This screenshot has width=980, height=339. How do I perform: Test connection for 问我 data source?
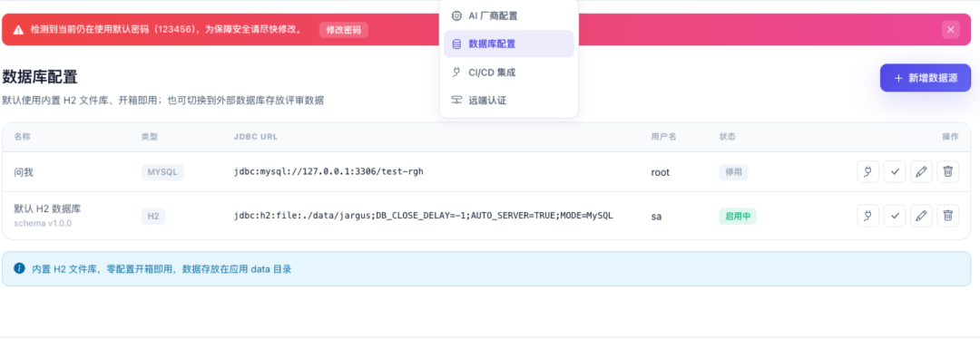867,171
